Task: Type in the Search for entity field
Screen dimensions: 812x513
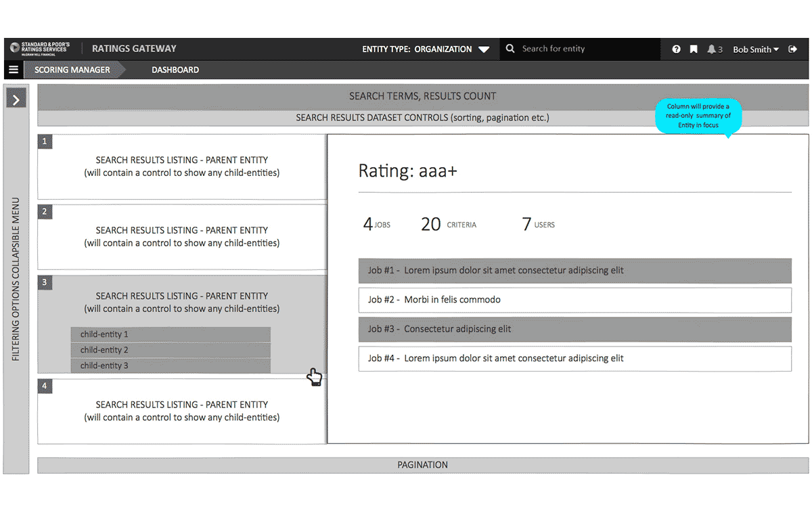Action: point(586,49)
